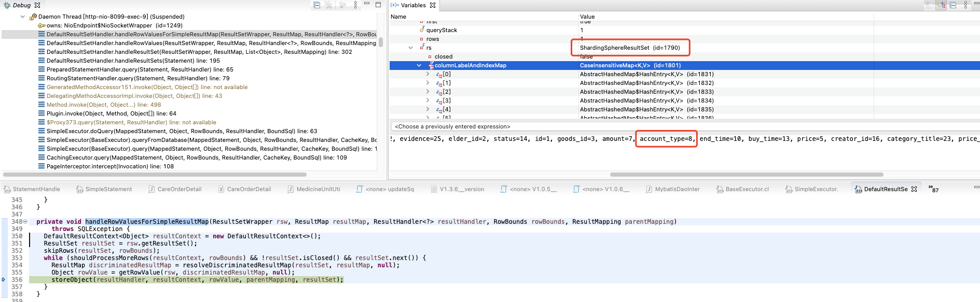Expand the [3] HashEntry variable
980x302 pixels.
427,100
